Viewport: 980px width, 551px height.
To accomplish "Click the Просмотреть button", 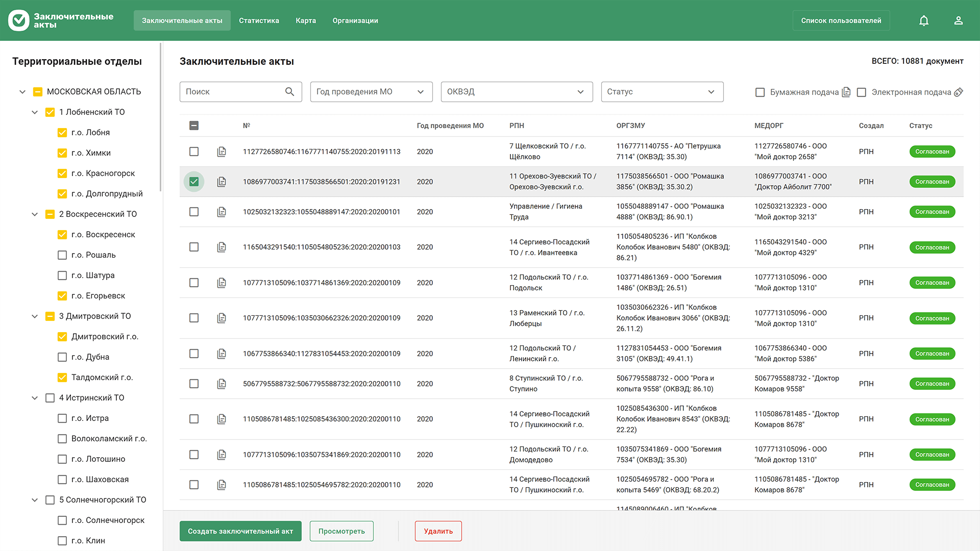I will tap(341, 531).
